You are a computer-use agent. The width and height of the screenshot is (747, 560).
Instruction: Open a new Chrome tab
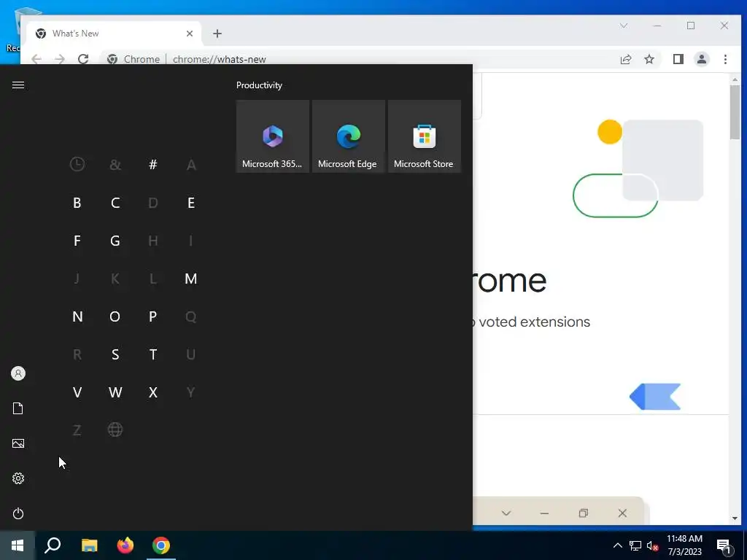pos(217,34)
